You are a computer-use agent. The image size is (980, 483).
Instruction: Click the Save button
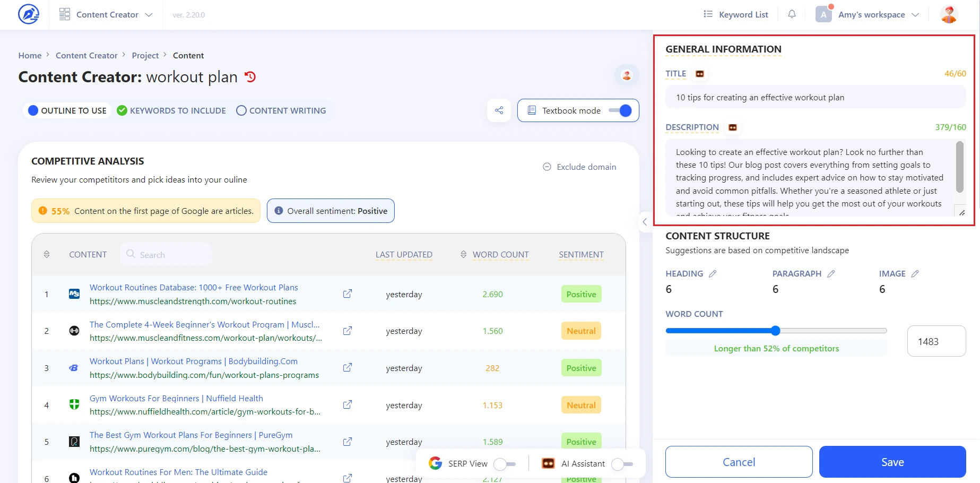892,462
